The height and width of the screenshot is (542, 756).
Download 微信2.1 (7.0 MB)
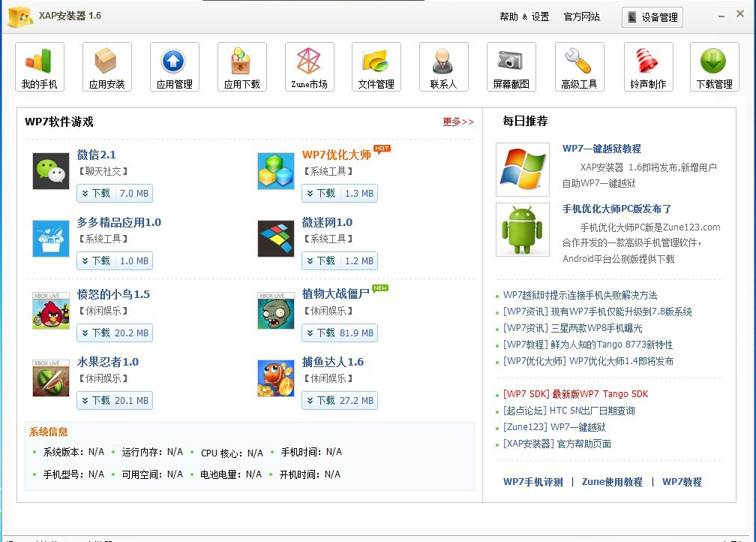115,194
